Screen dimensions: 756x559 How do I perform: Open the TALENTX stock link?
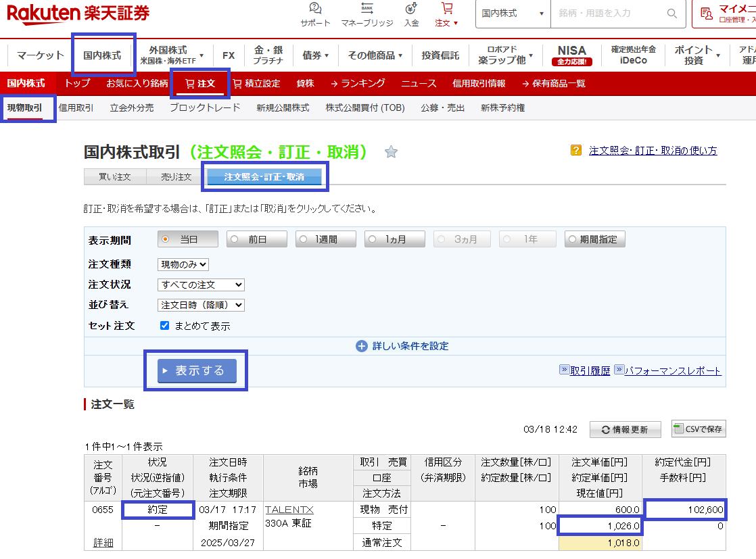289,510
